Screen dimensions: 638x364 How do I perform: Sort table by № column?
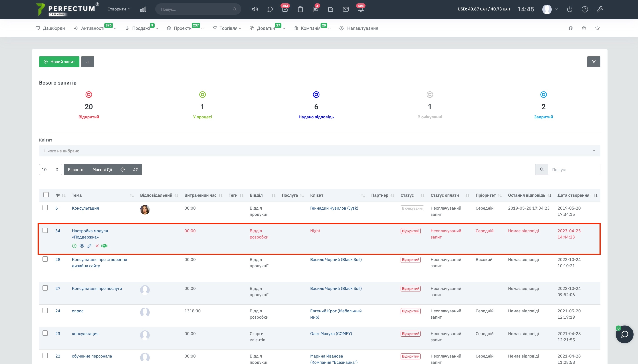(60, 195)
